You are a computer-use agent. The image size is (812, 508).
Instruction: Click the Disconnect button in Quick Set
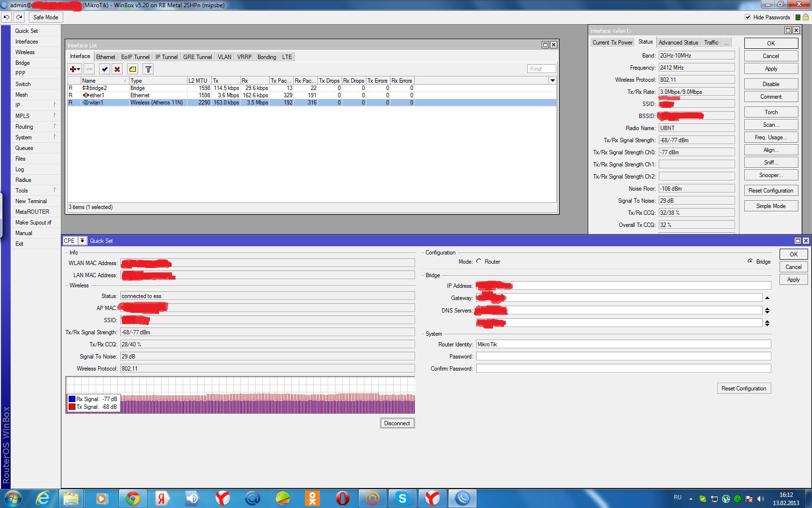click(397, 423)
